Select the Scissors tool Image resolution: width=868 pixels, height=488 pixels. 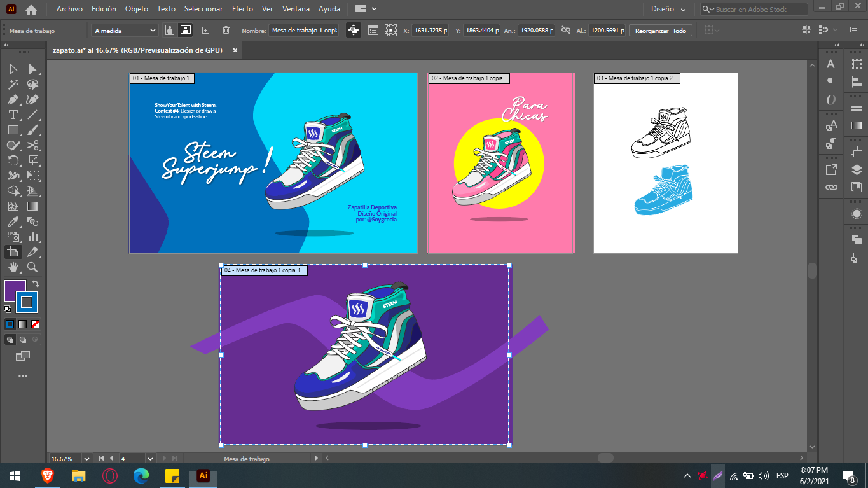point(32,145)
